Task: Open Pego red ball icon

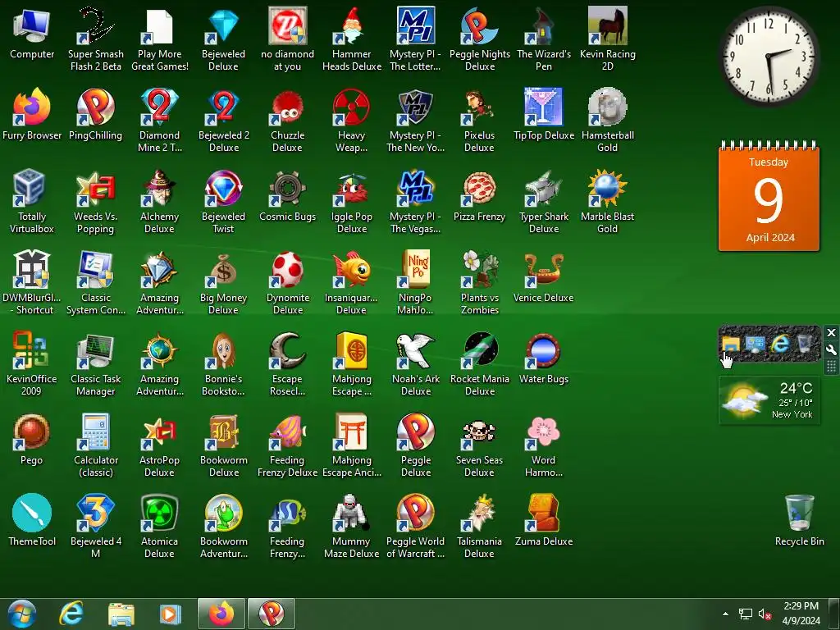Action: pos(32,431)
